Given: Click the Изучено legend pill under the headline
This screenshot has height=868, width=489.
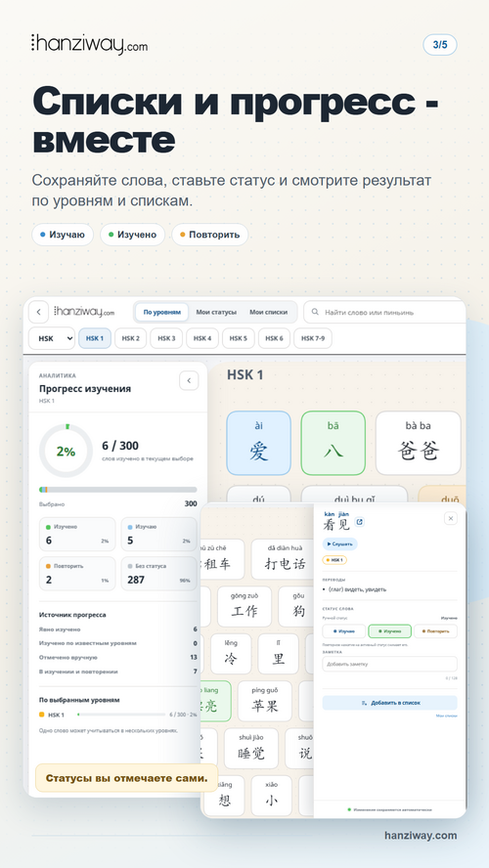Looking at the screenshot, I should point(132,235).
